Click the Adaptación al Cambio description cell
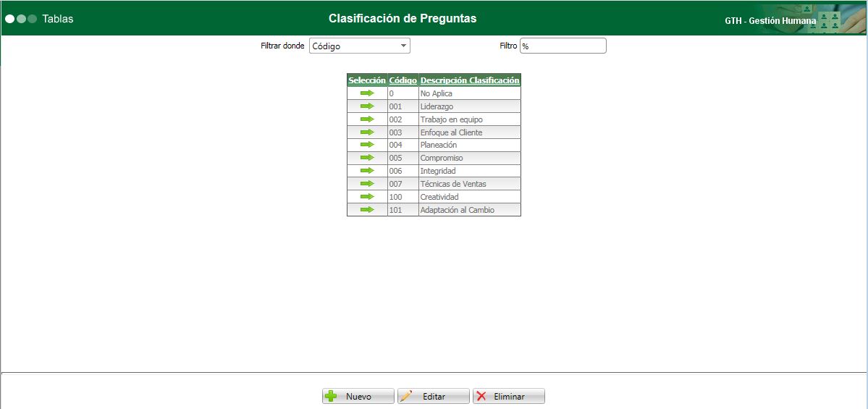Image resolution: width=868 pixels, height=409 pixels. (x=469, y=210)
